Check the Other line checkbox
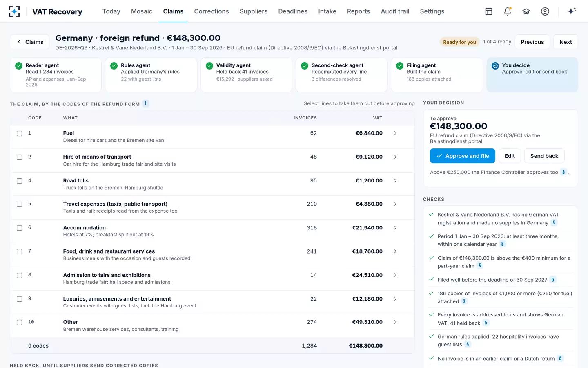Screen dimensions: 588x368 click(x=19, y=323)
